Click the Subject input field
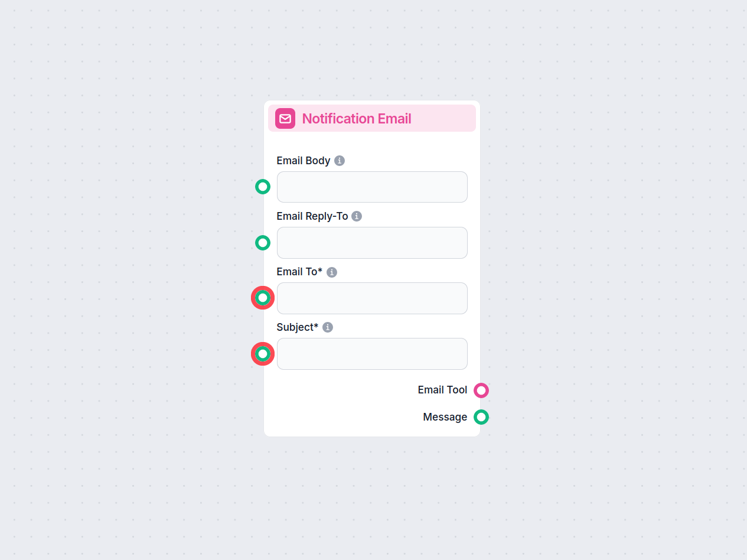Viewport: 747px width, 560px height. click(372, 353)
